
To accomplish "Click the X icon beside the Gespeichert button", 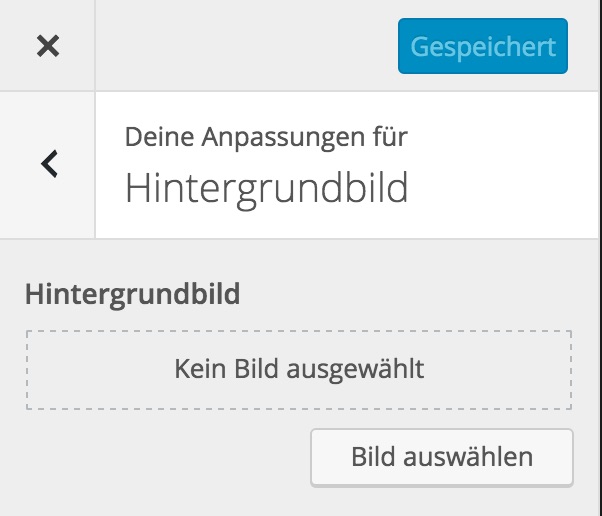I will pos(47,46).
